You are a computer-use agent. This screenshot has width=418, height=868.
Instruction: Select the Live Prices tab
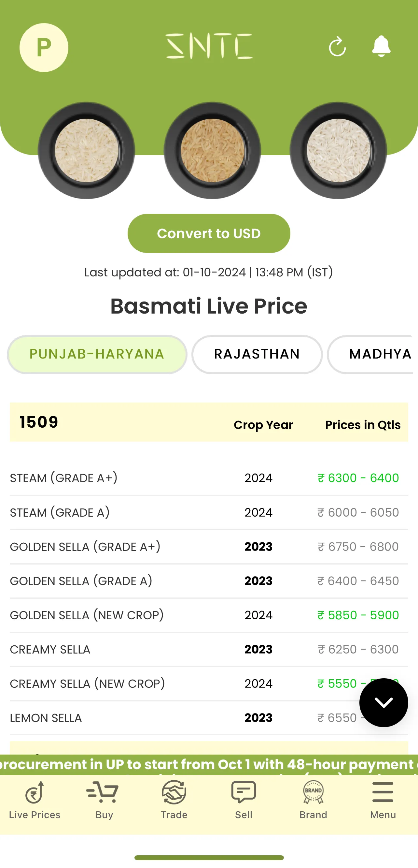click(35, 800)
